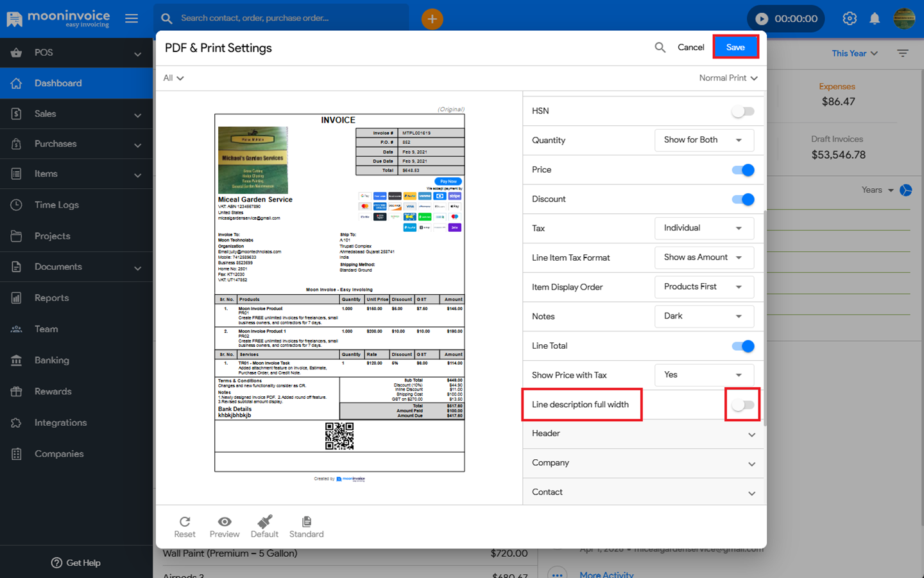Expand the Header section
The width and height of the screenshot is (924, 578).
point(643,434)
